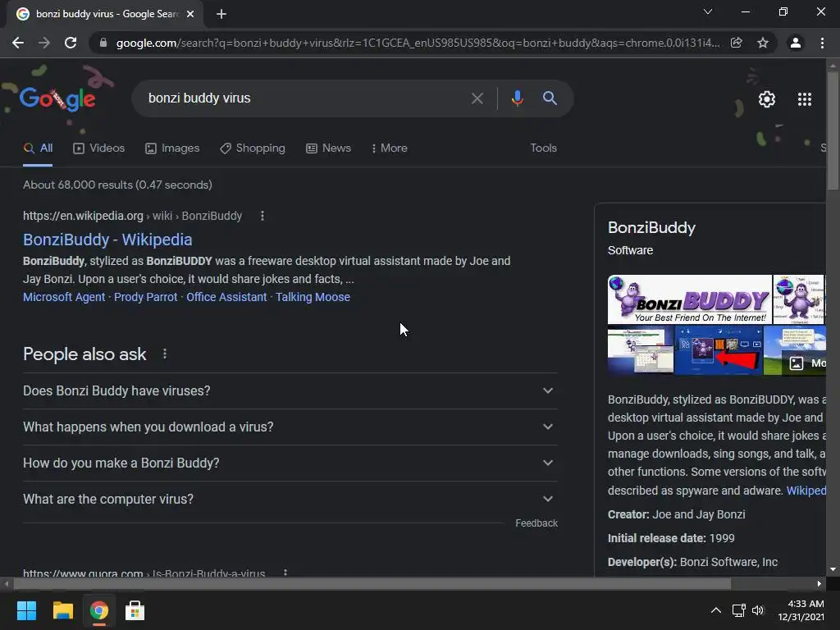Screen dimensions: 840x630
Task: Open Google search settings gear
Action: pyautogui.click(x=767, y=99)
